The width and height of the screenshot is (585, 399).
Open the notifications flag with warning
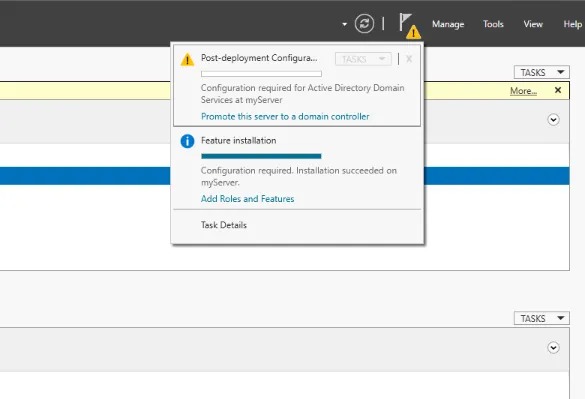coord(410,26)
